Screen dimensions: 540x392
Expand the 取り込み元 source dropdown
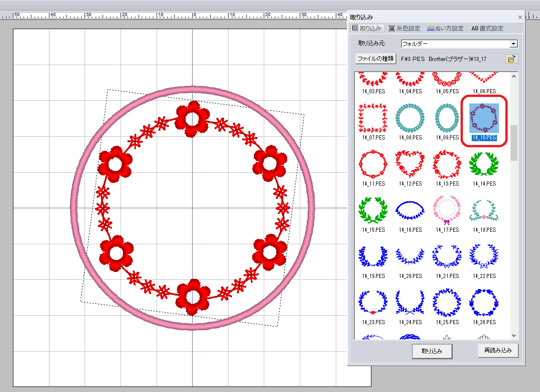[513, 44]
